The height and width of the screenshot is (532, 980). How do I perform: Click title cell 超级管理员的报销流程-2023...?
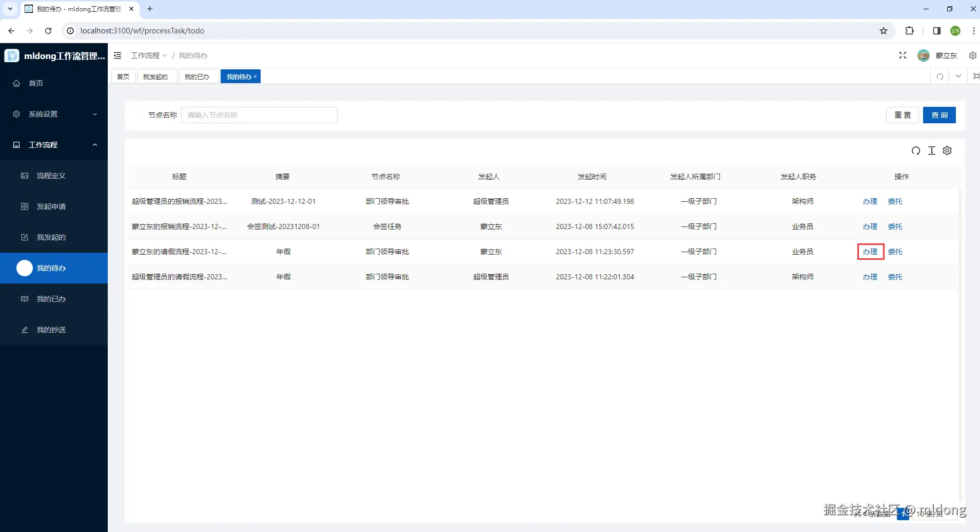pyautogui.click(x=180, y=201)
